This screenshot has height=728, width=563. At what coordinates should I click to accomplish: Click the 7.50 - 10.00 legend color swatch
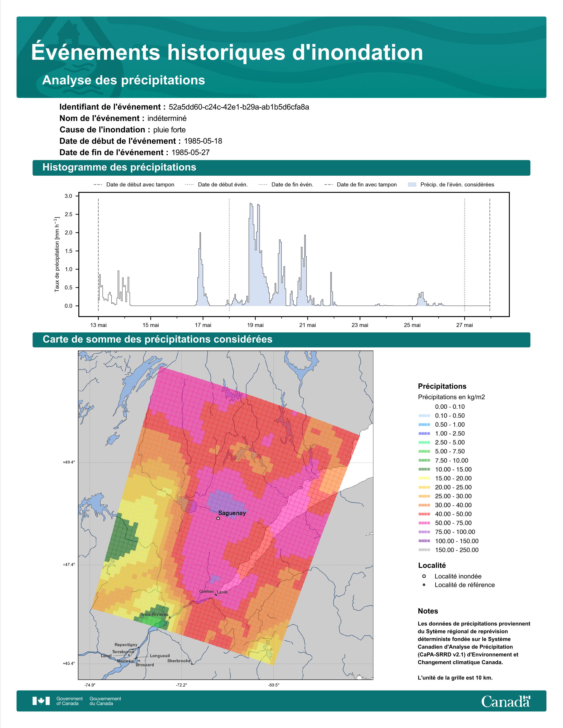424,460
